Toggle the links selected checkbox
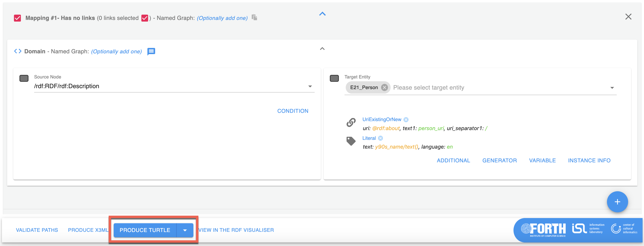This screenshot has height=246, width=644. [x=145, y=18]
